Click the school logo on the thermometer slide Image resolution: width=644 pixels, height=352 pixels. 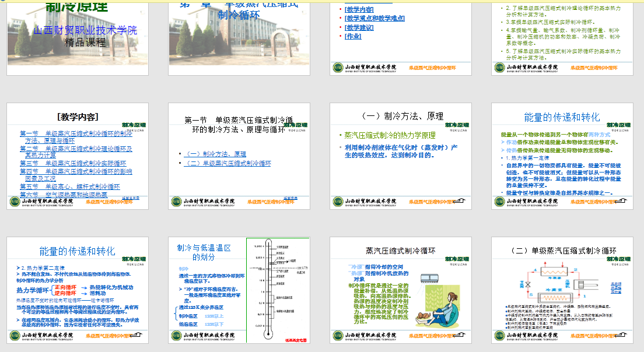pos(176,336)
